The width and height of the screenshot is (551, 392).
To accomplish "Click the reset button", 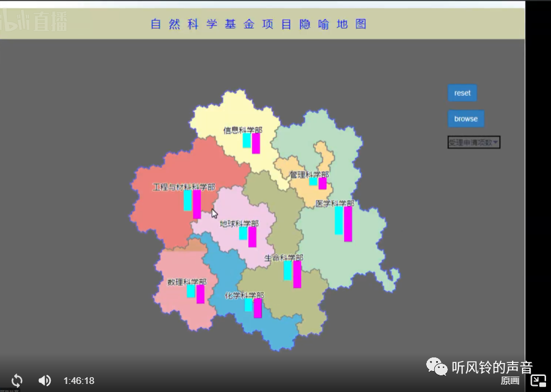I will tap(462, 93).
